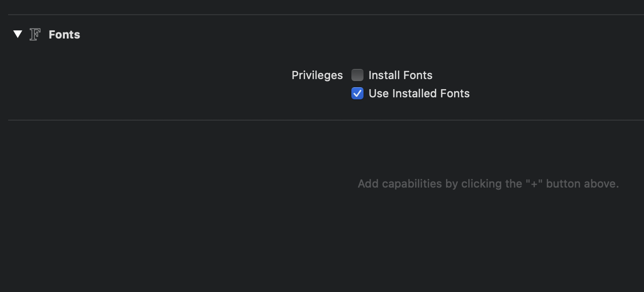Enable the Install Fonts checkbox
Image resolution: width=644 pixels, height=292 pixels.
pos(357,76)
